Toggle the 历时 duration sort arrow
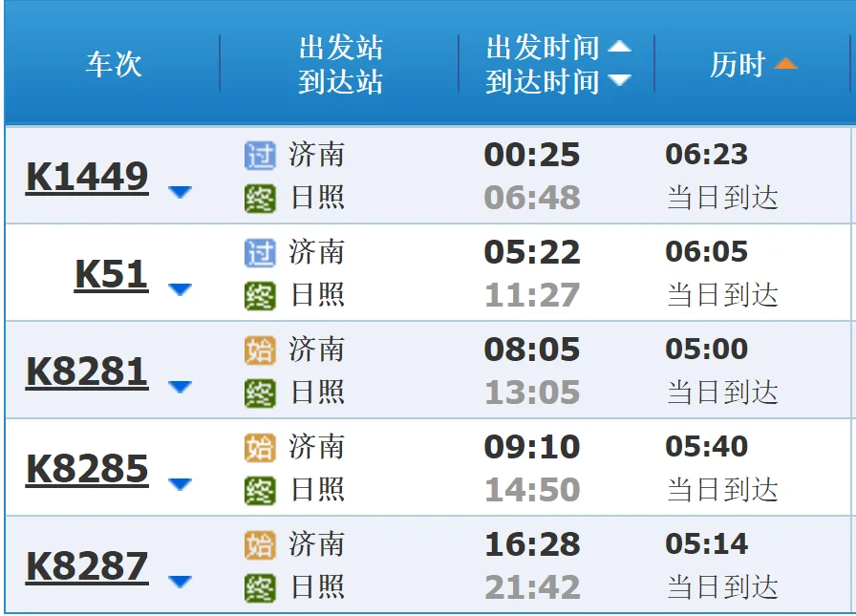The height and width of the screenshot is (616, 856). (x=785, y=63)
